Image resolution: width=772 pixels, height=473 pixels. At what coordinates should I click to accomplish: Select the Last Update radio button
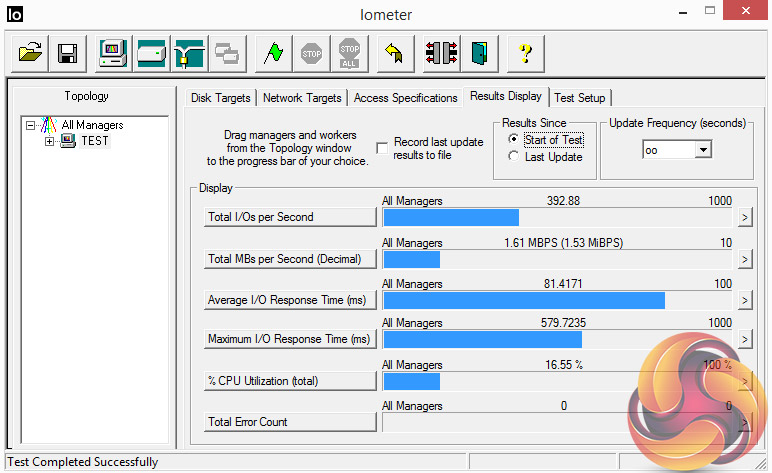(514, 157)
